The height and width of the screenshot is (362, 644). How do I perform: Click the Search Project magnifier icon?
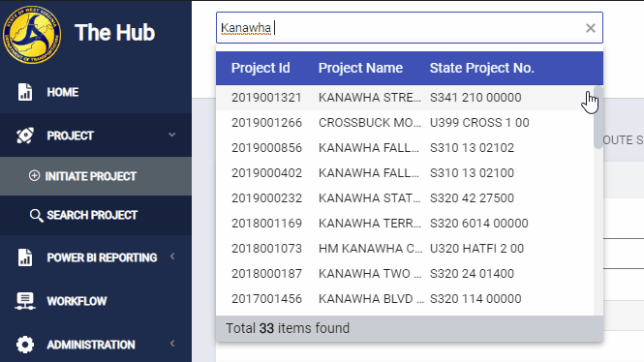[36, 216]
